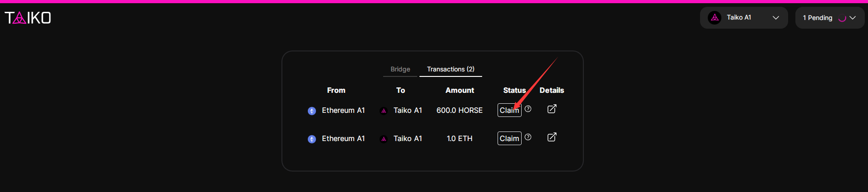Click the Taiko logo in the header
This screenshot has height=192, width=868.
point(28,18)
